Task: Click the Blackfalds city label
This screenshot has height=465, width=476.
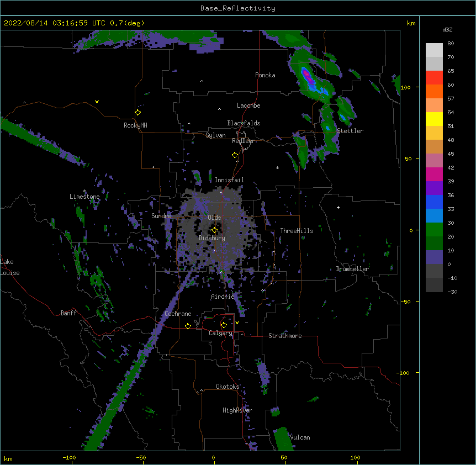Action: [244, 123]
